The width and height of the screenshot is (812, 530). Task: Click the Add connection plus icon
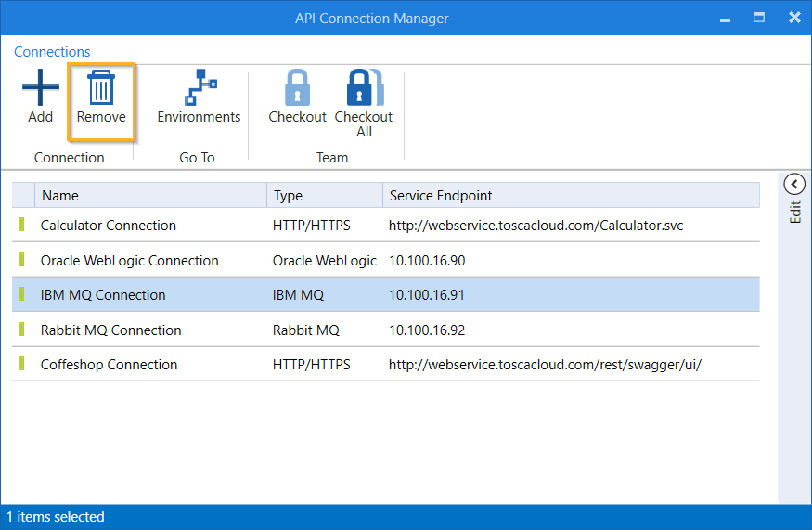click(40, 90)
